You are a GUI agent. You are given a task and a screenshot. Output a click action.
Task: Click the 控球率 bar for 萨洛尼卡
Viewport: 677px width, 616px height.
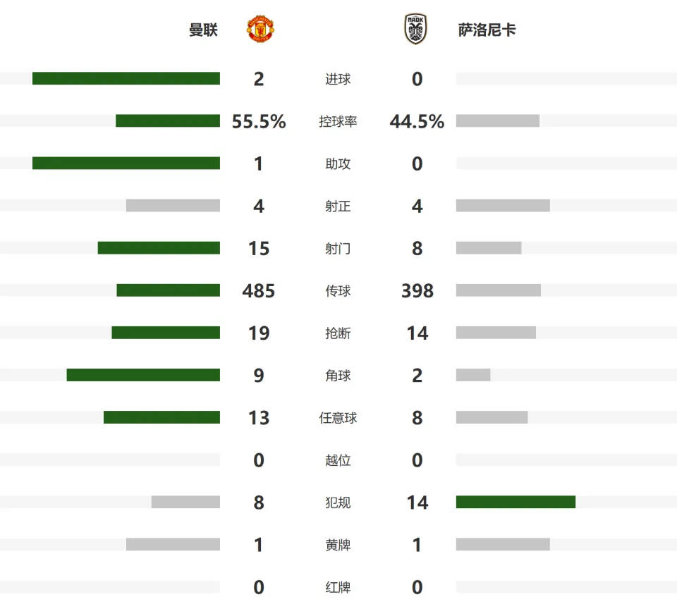point(498,121)
